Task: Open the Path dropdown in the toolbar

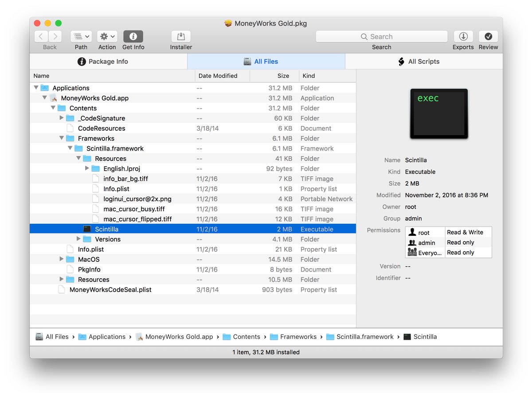Action: pyautogui.click(x=81, y=36)
